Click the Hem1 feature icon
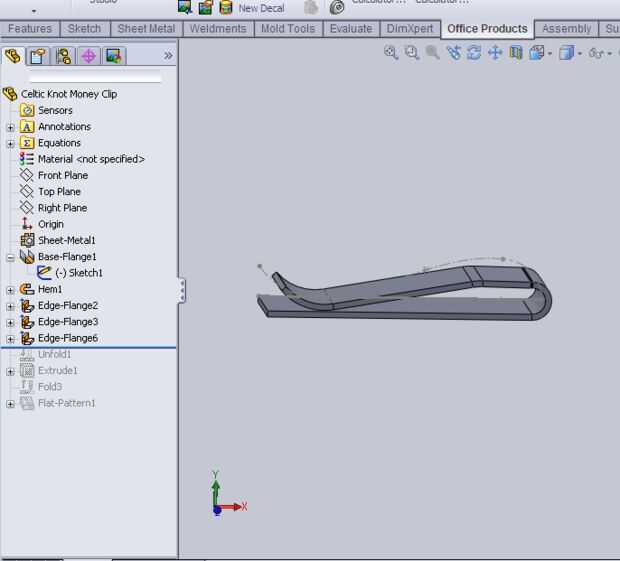 click(x=27, y=289)
